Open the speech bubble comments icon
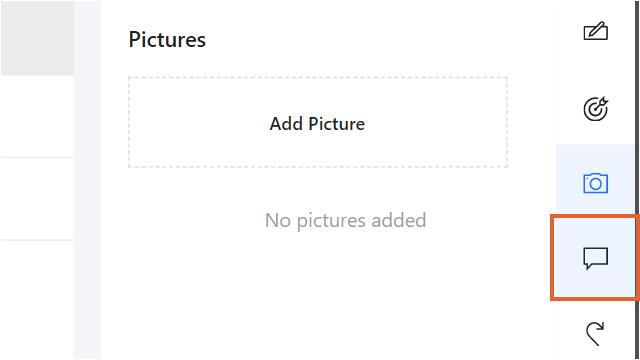The image size is (640, 360). pyautogui.click(x=596, y=258)
